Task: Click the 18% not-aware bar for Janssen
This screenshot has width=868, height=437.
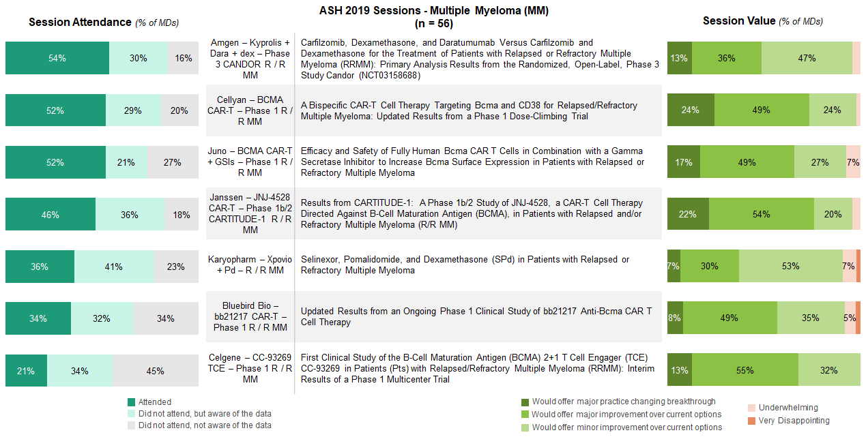Action: tap(182, 214)
